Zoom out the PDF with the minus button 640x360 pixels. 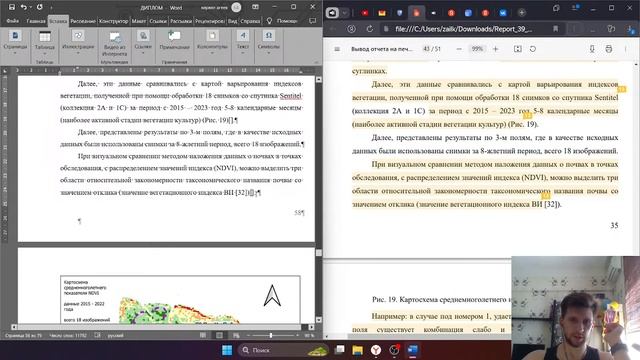pos(459,49)
